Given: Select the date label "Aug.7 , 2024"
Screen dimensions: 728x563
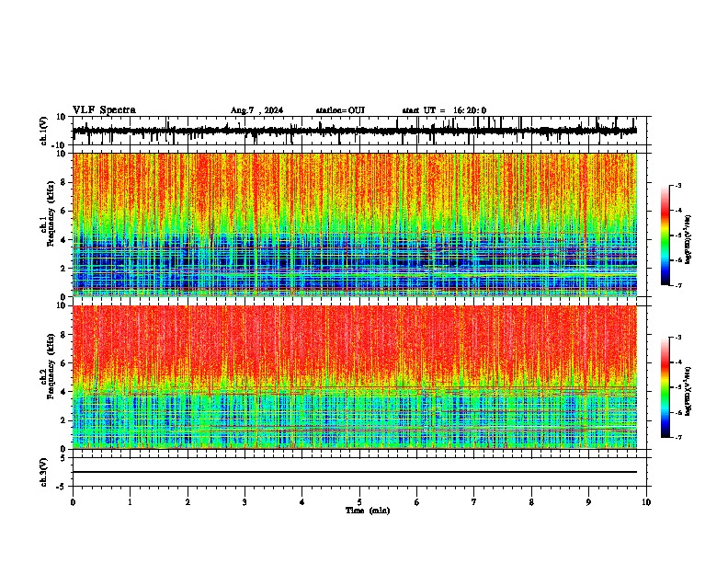Looking at the screenshot, I should pyautogui.click(x=256, y=110).
